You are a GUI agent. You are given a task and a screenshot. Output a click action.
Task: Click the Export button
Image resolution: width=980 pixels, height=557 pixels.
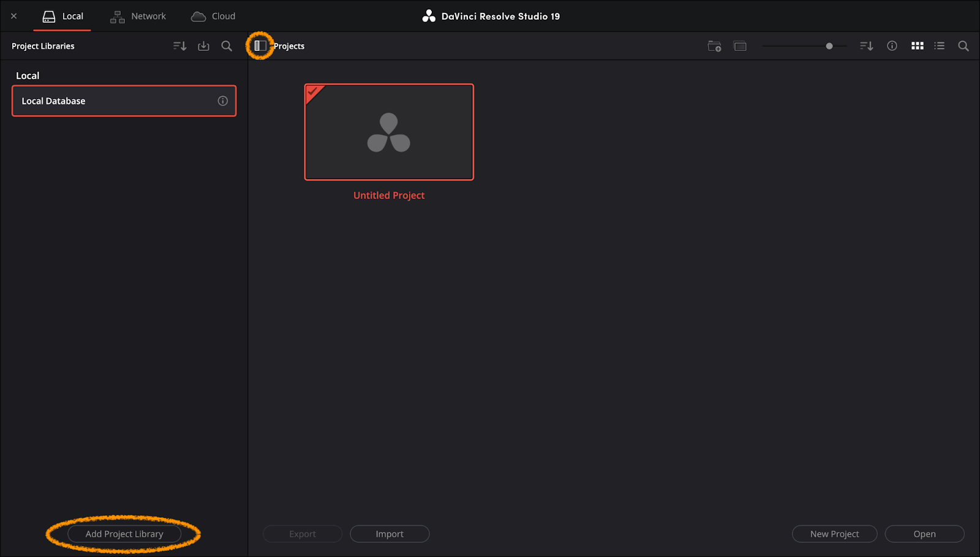coord(303,534)
